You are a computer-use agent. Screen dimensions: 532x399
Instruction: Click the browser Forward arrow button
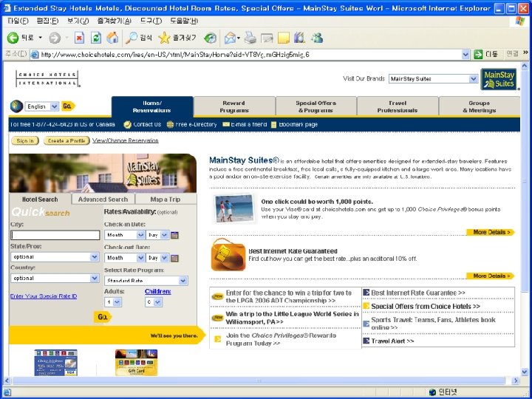click(x=55, y=38)
